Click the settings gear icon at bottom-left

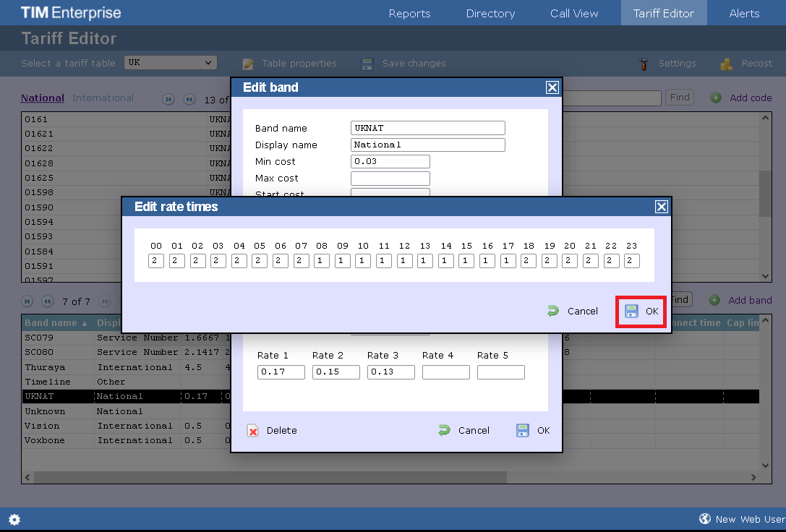pos(14,519)
